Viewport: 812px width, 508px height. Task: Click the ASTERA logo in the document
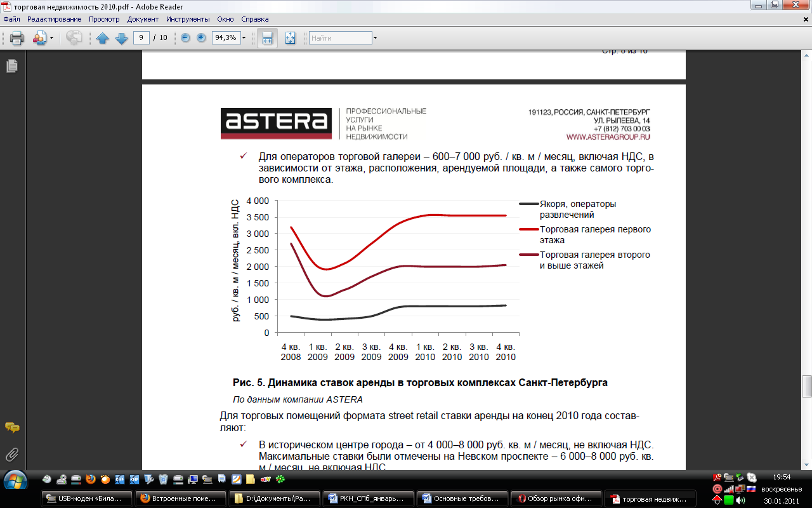pyautogui.click(x=276, y=123)
